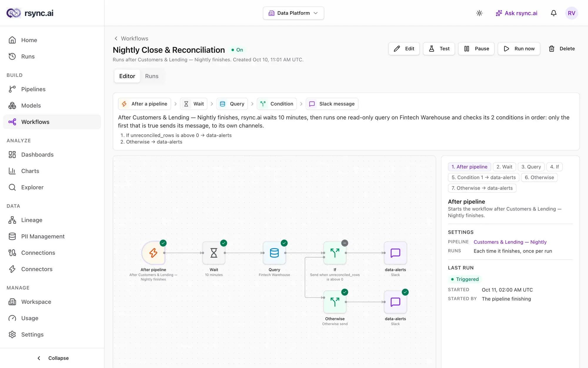Image resolution: width=588 pixels, height=368 pixels.
Task: Go to Home in sidebar
Action: [52, 40]
